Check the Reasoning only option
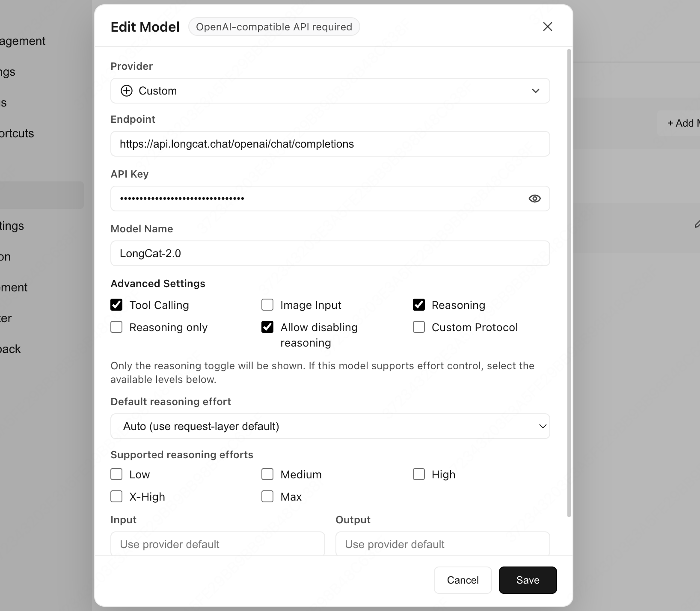The width and height of the screenshot is (700, 611). (x=116, y=327)
